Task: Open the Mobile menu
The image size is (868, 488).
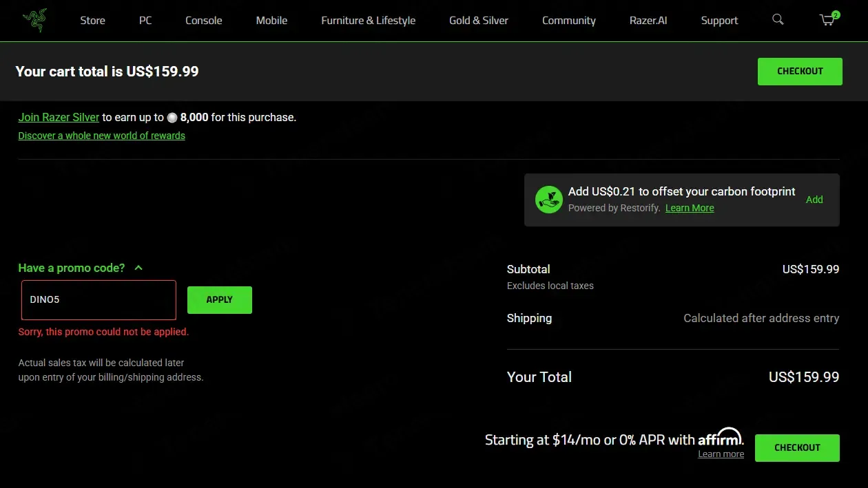Action: click(271, 20)
